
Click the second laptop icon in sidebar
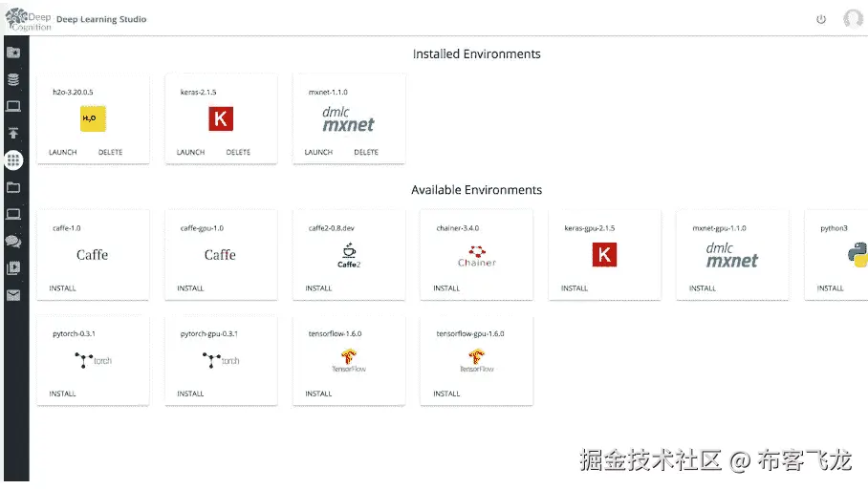[13, 214]
